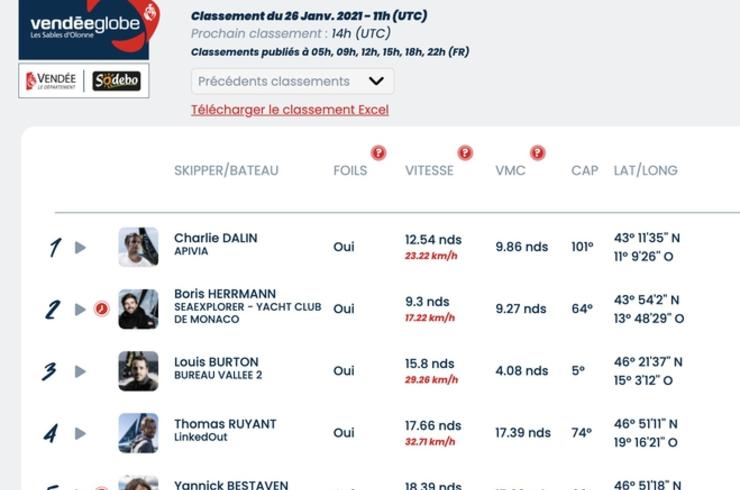Expand Louis Burton's row arrow
The height and width of the screenshot is (490, 740).
80,372
